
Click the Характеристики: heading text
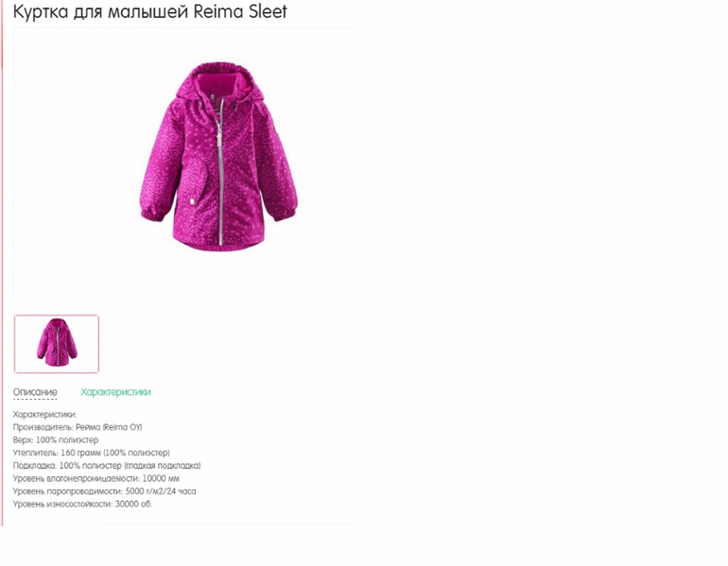point(44,414)
